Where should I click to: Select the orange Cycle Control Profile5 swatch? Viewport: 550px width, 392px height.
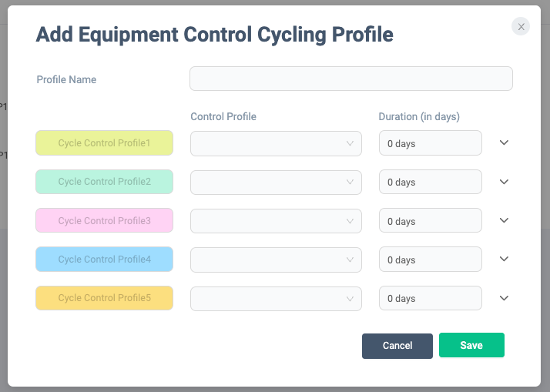pos(105,298)
